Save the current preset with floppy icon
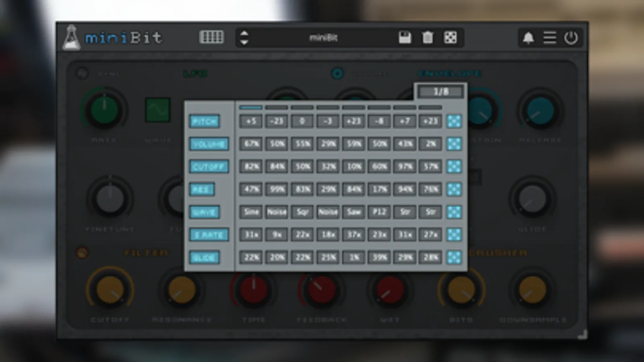644x362 pixels. 405,37
